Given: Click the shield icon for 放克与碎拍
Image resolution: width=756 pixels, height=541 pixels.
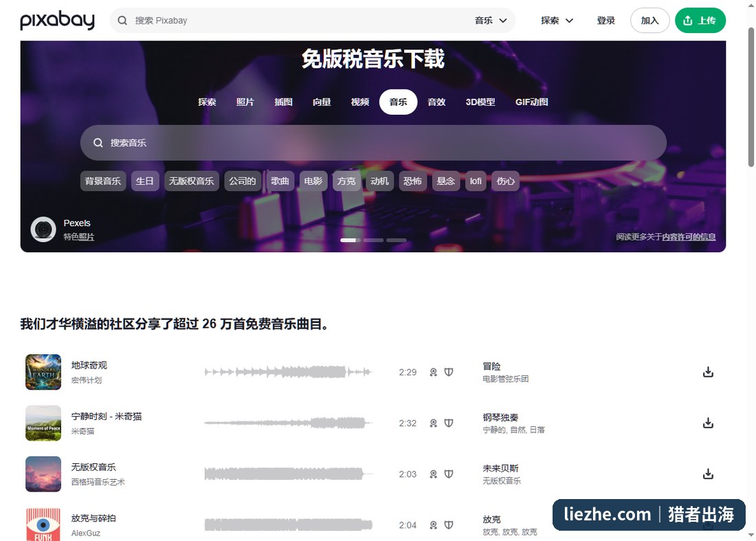Looking at the screenshot, I should [x=448, y=525].
